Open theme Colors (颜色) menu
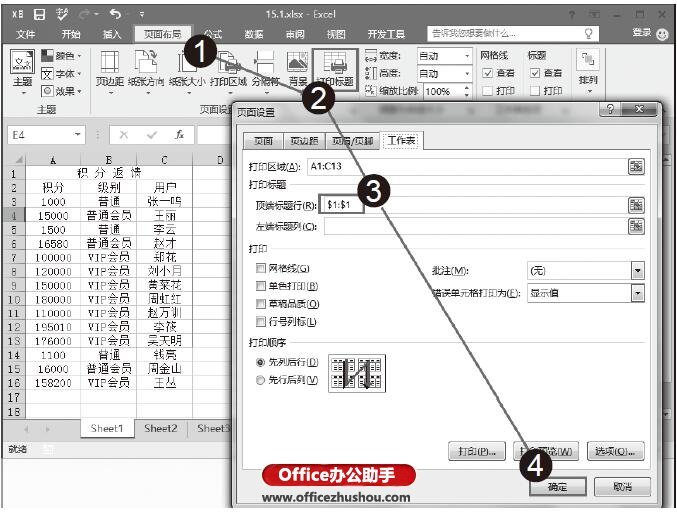The width and height of the screenshot is (677, 513). click(61, 55)
